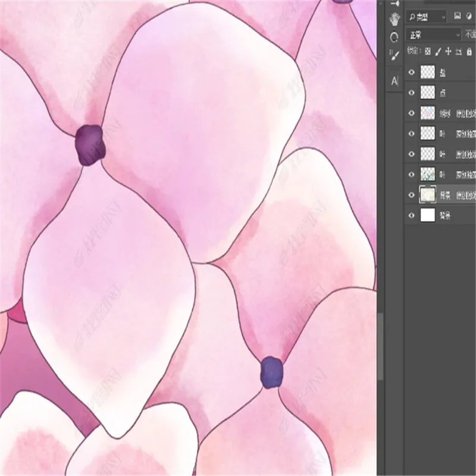Select the beige 背景 layer thumbnail
Screen dimensions: 476x476
point(427,195)
